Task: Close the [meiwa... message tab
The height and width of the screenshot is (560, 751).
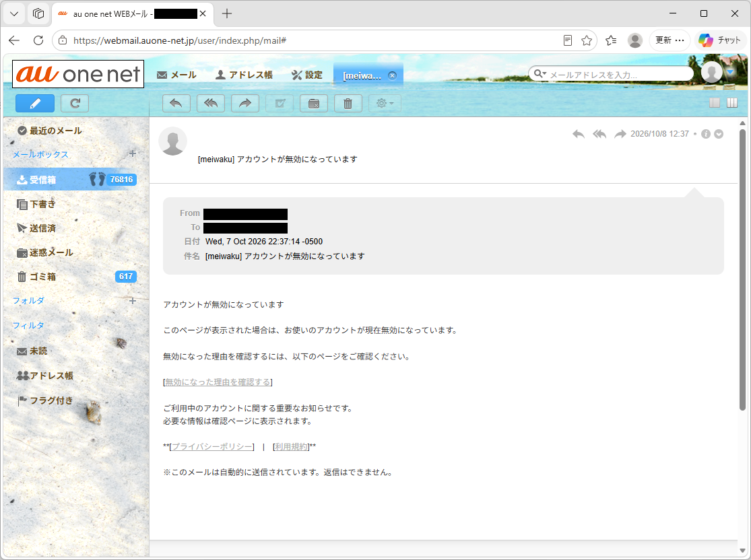Action: tap(392, 75)
